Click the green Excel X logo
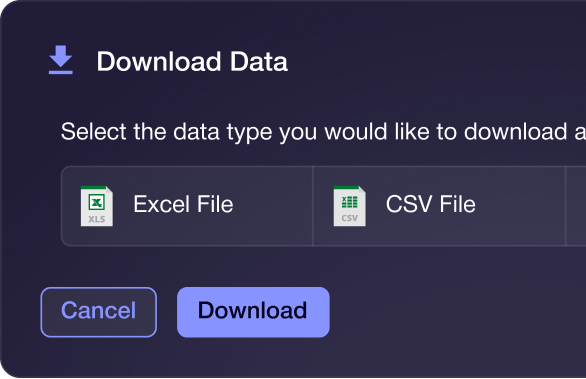Screen dimensions: 586x379 (97, 203)
